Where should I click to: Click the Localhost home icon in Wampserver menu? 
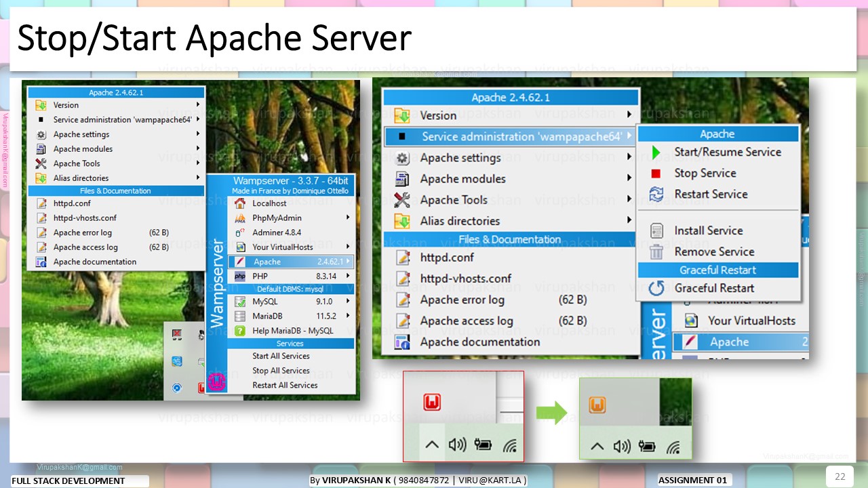239,203
